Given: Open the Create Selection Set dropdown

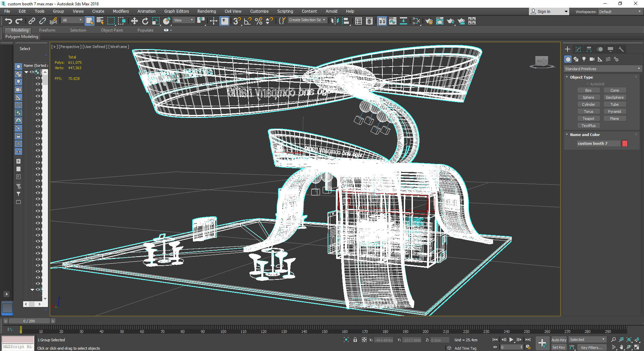Looking at the screenshot, I should point(307,20).
